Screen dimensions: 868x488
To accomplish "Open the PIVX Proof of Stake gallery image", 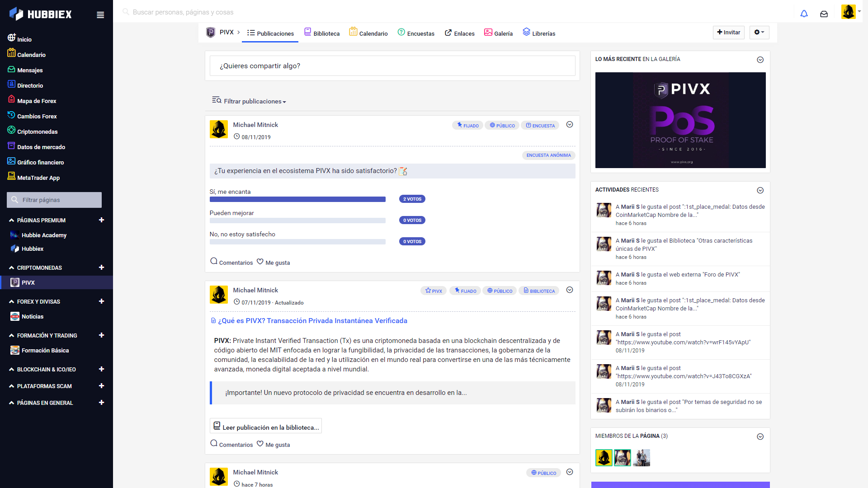I will 680,120.
